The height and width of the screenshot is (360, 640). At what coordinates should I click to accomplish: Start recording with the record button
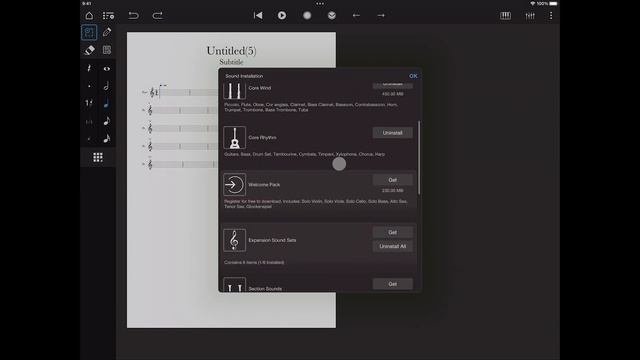coord(307,16)
